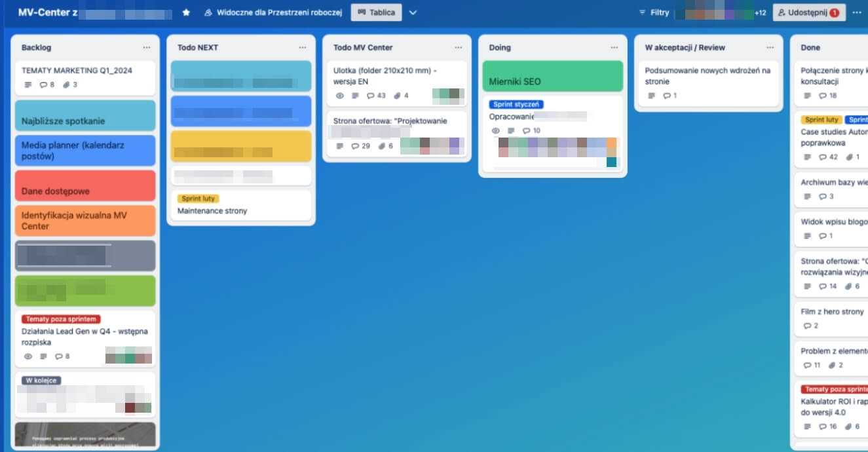Show the +12 additional board members

coord(760,12)
